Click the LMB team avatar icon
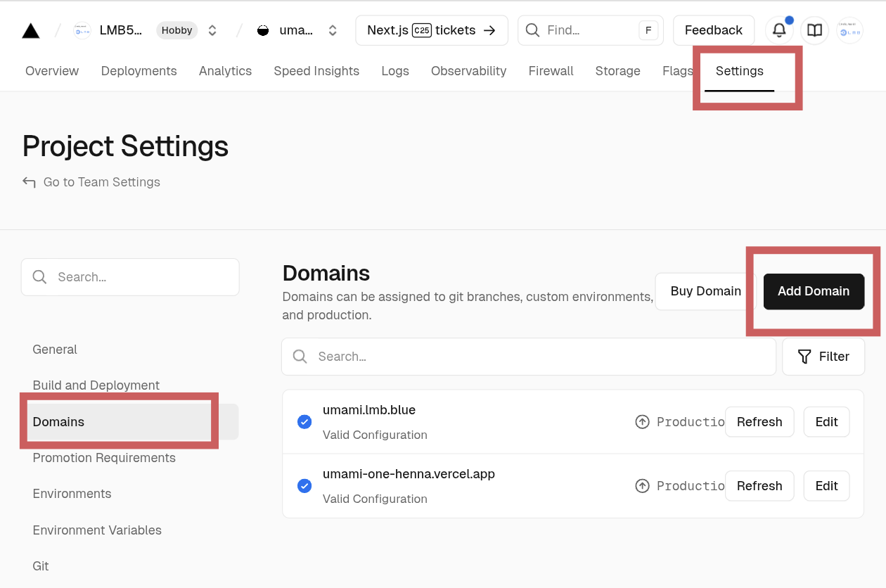 pyautogui.click(x=82, y=30)
